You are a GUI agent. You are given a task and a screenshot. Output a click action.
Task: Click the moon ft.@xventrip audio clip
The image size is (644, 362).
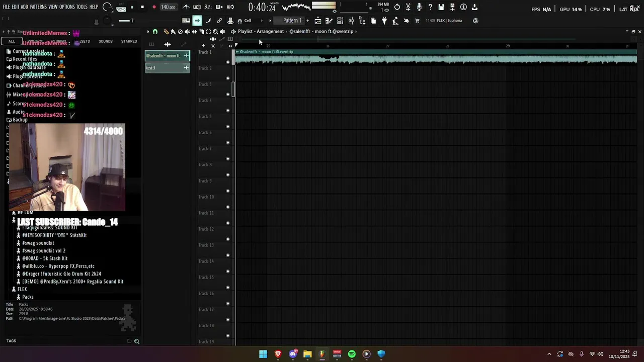[436, 57]
